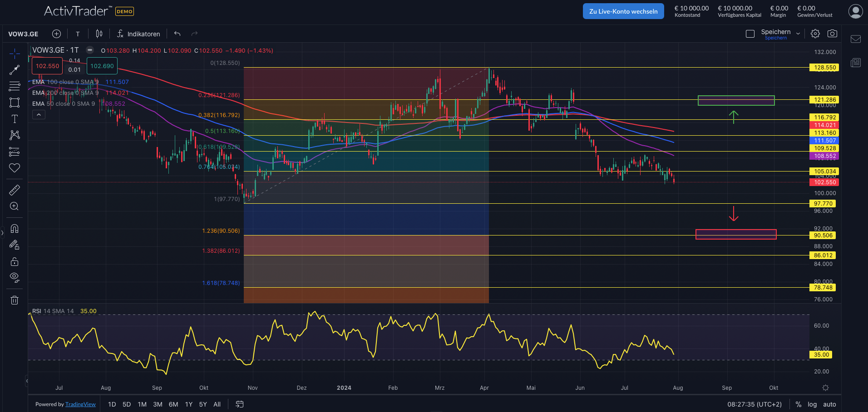Select the ruler measure tool

pos(15,190)
